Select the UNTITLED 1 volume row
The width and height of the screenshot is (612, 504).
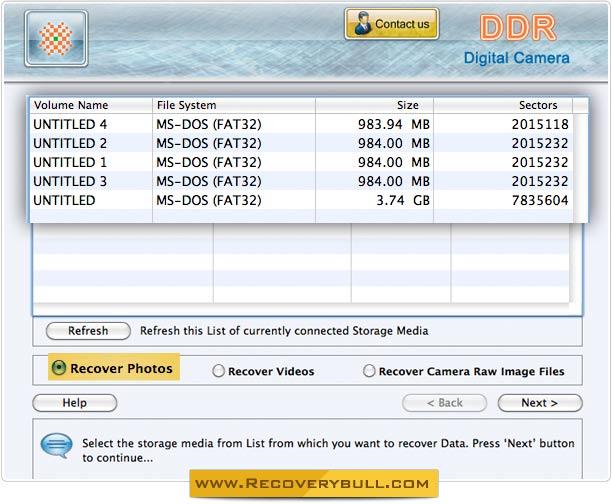pyautogui.click(x=302, y=162)
